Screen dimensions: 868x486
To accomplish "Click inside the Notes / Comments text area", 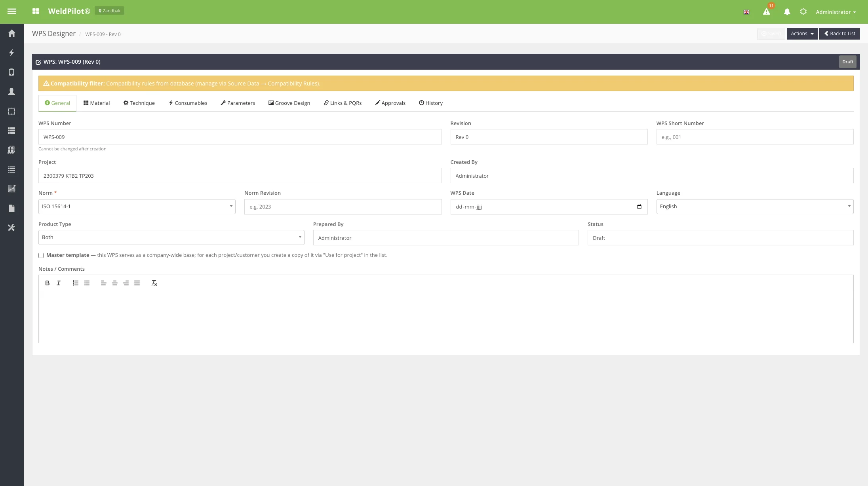I will pyautogui.click(x=446, y=317).
